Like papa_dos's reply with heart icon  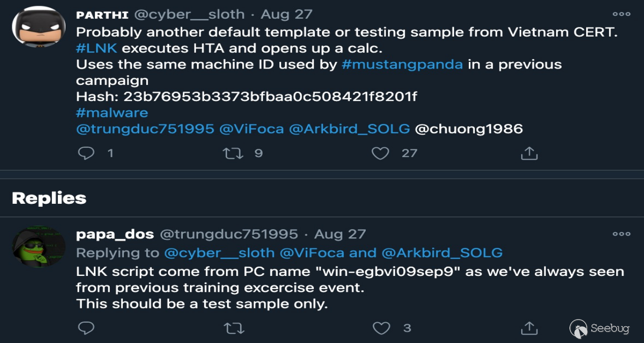[x=381, y=328]
